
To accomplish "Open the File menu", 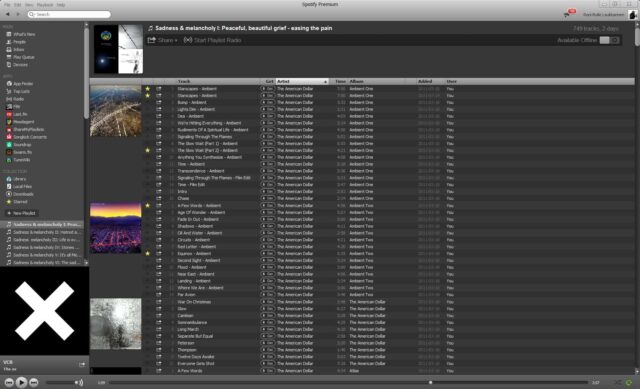I will point(7,5).
